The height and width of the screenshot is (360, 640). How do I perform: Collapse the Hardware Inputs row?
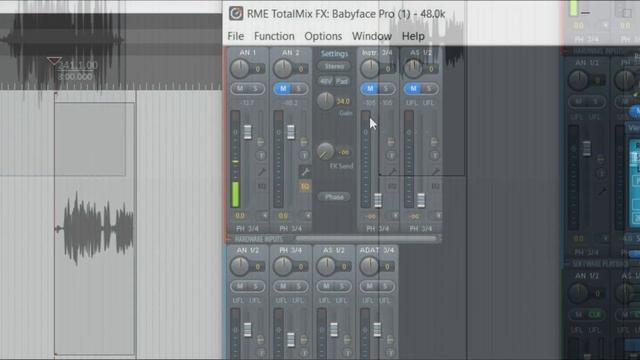point(229,239)
